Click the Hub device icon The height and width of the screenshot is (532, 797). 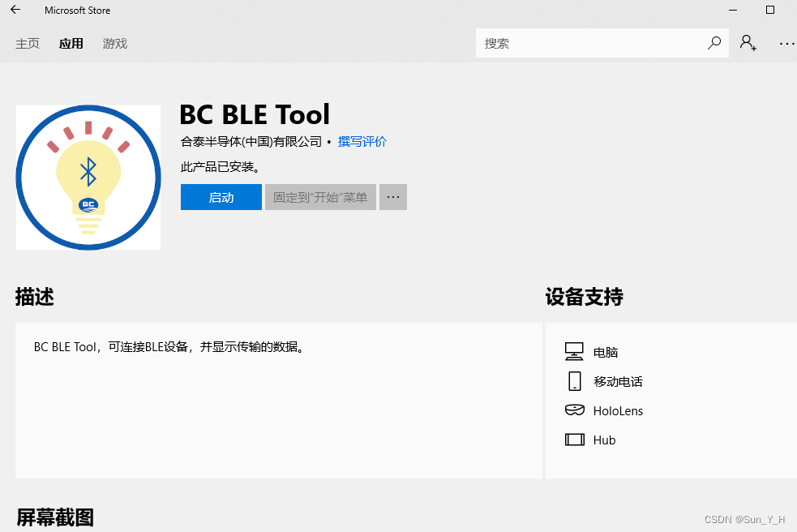point(574,440)
